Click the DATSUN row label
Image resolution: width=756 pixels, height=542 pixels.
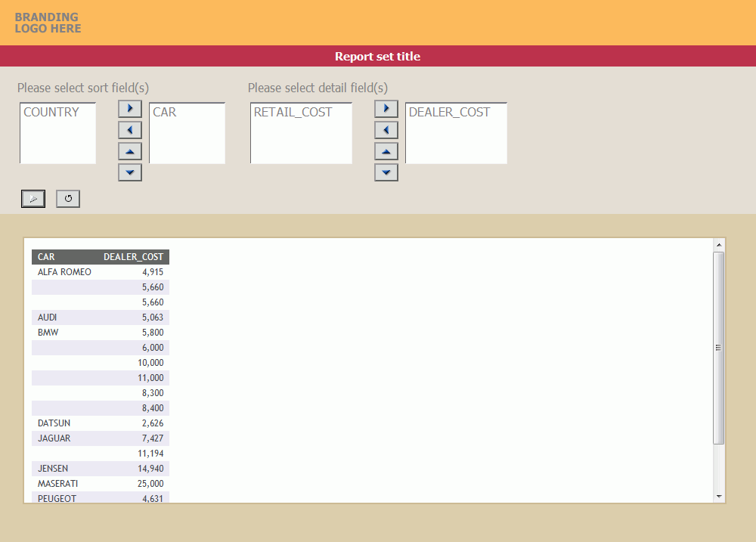[54, 423]
